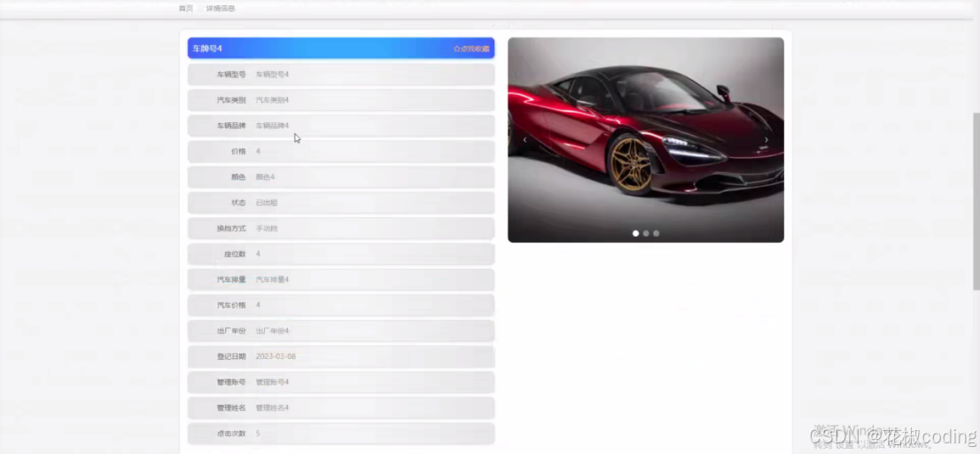Click the value 汽车类别4
The width and height of the screenshot is (980, 454).
(x=273, y=100)
